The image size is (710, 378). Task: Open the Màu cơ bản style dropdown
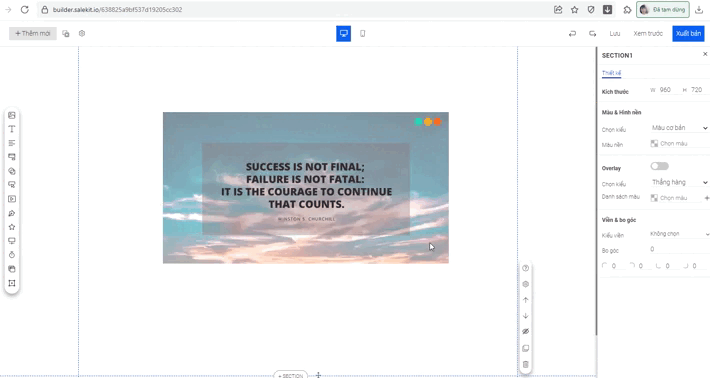pyautogui.click(x=679, y=128)
